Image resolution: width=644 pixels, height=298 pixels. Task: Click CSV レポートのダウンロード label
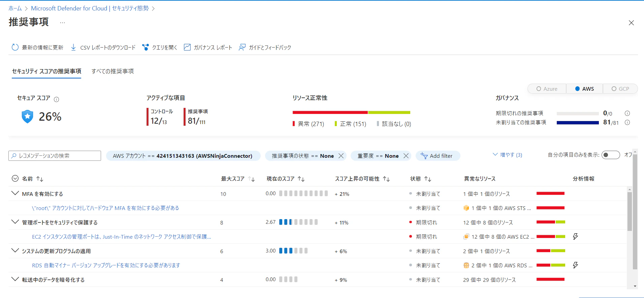coord(108,48)
